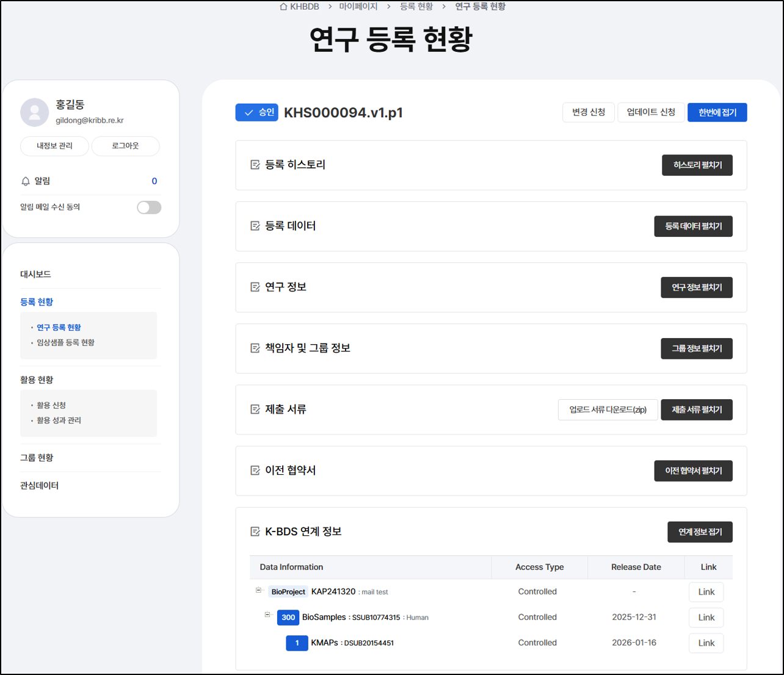The image size is (784, 675).
Task: Click the 변경 신청 button
Action: coord(588,112)
